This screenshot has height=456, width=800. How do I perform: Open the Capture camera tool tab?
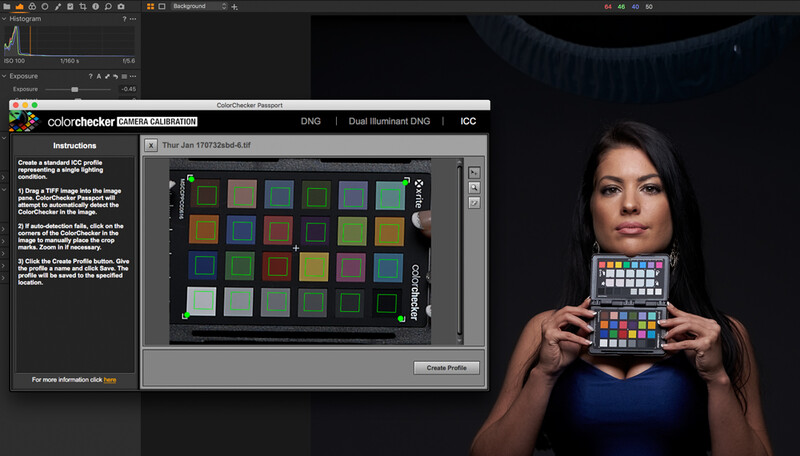click(x=121, y=7)
